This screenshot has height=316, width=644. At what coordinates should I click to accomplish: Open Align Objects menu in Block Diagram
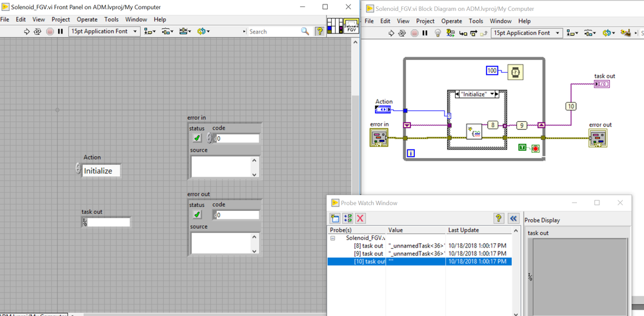(x=572, y=33)
